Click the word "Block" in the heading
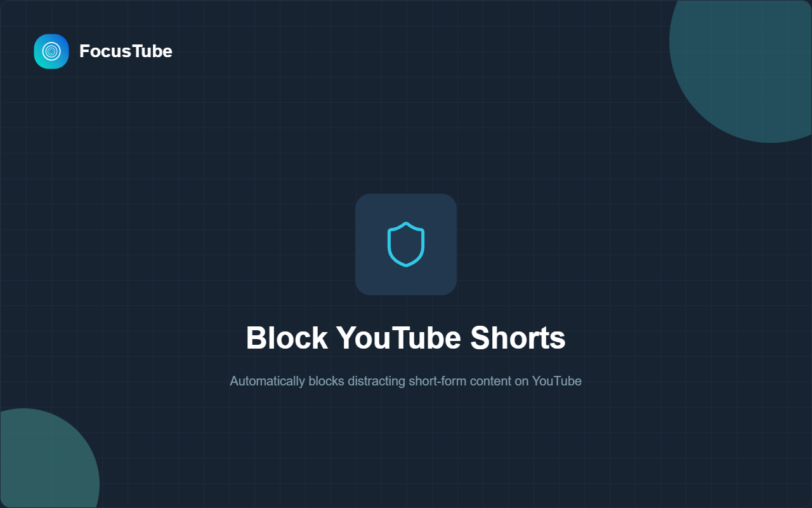812x508 pixels. click(x=287, y=338)
